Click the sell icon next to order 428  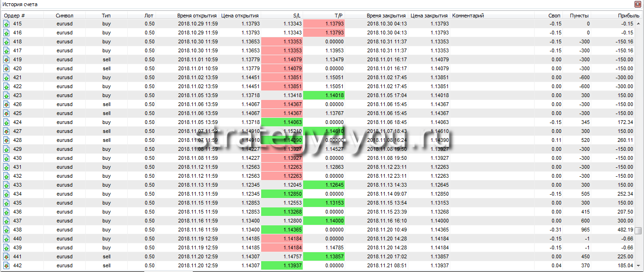click(x=7, y=140)
